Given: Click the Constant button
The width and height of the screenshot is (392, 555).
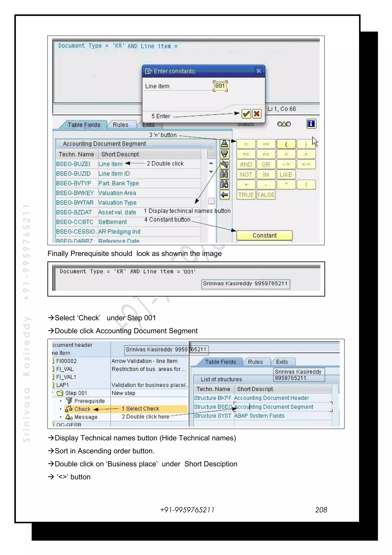Looking at the screenshot, I should [265, 235].
